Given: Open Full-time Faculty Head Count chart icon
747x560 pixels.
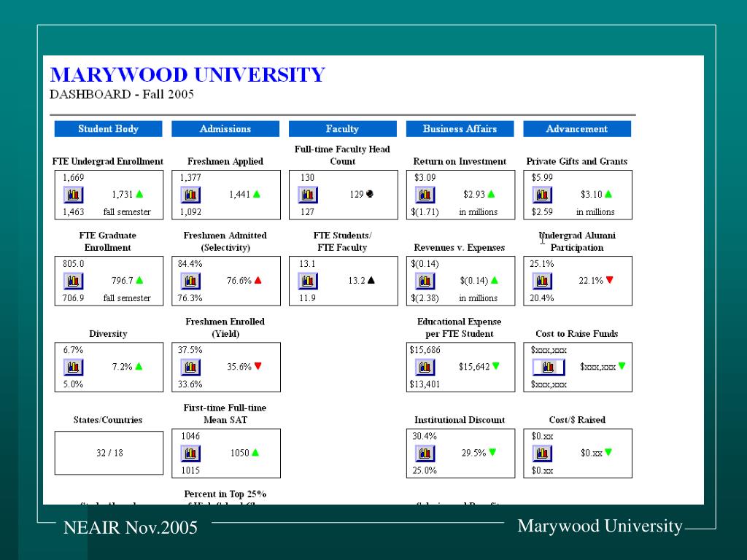Looking at the screenshot, I should point(308,194).
